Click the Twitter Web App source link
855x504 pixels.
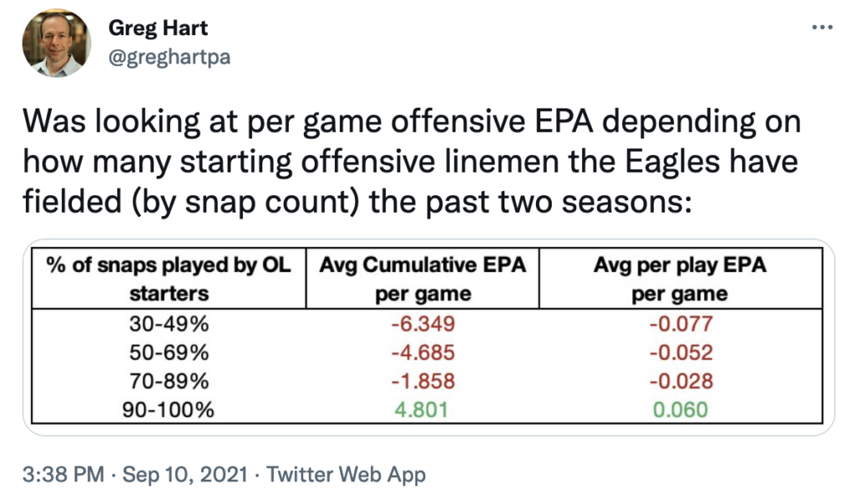click(345, 476)
